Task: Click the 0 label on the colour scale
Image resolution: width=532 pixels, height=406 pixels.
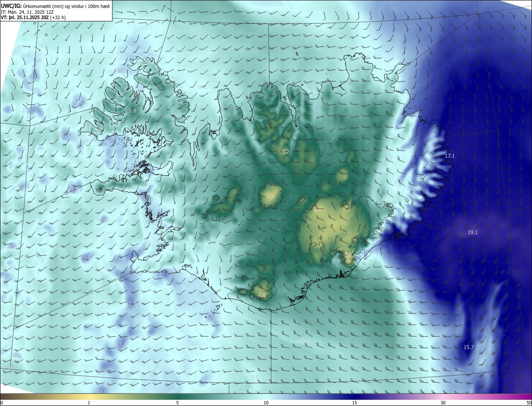Action: point(2,403)
